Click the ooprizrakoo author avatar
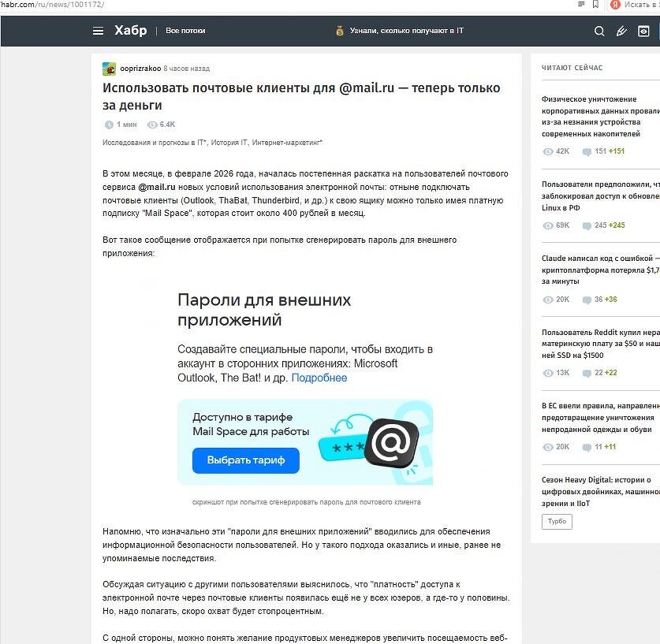Image resolution: width=660 pixels, height=644 pixels. pyautogui.click(x=109, y=69)
